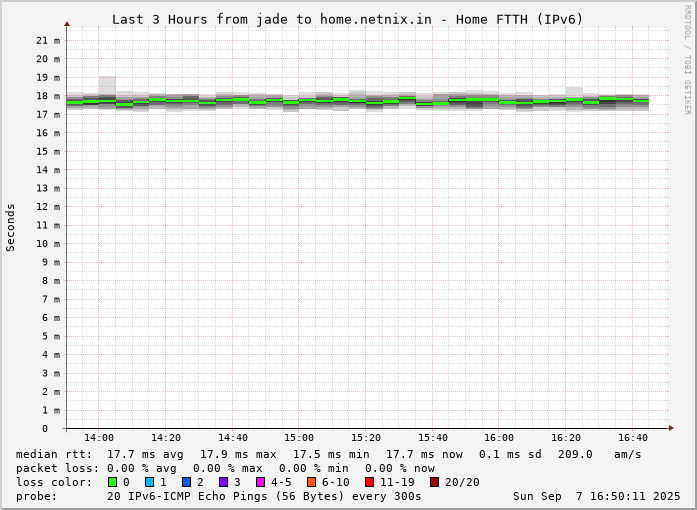Click the '1 m' y-axis label

coord(51,410)
